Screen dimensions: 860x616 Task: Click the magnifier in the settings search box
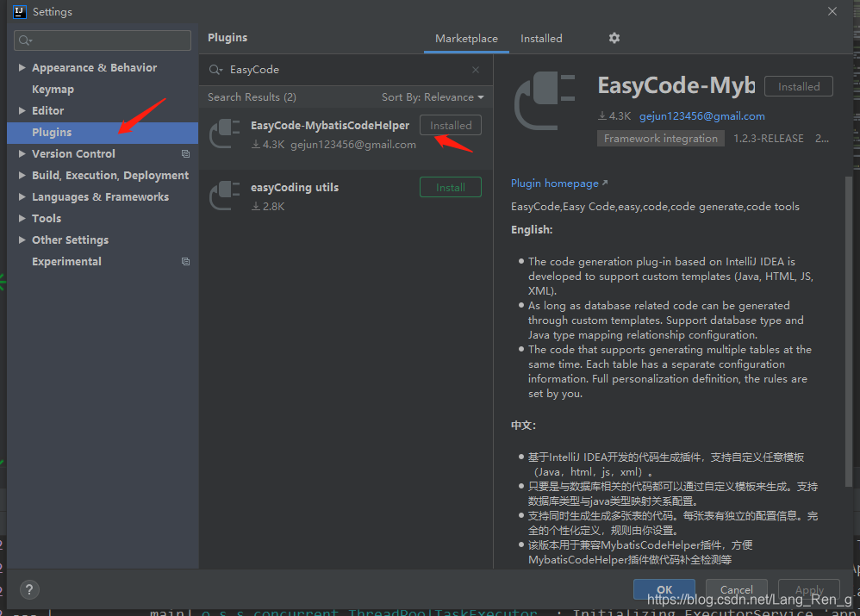point(25,40)
